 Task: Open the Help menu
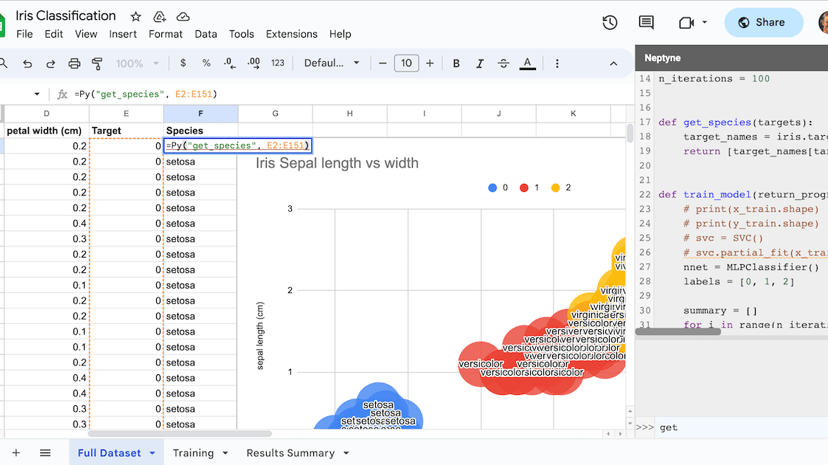(x=340, y=34)
